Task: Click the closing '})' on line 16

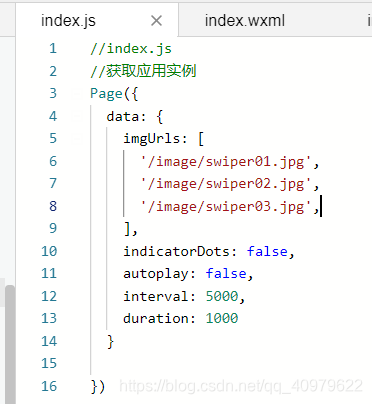Action: 98,387
